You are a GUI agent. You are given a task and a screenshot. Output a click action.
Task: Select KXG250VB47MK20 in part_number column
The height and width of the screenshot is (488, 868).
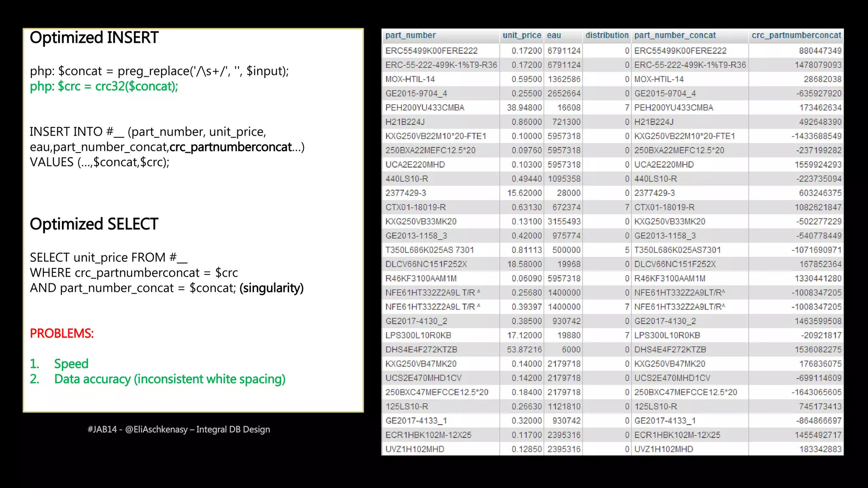click(421, 364)
